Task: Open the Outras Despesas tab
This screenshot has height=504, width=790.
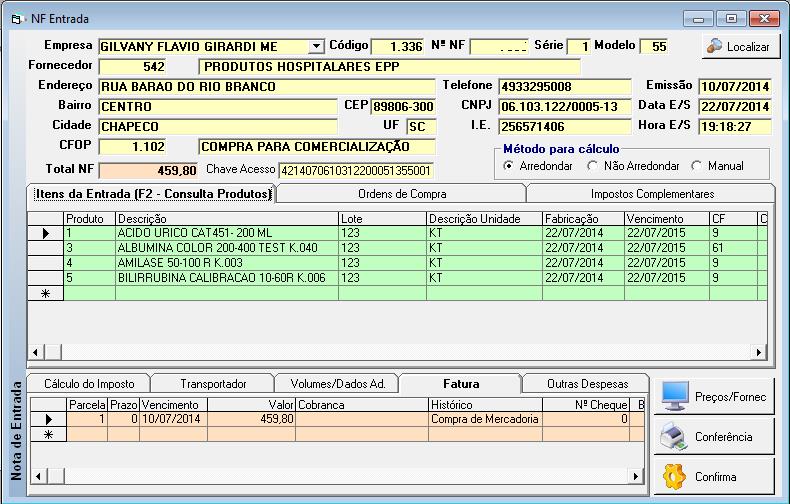Action: pos(587,384)
